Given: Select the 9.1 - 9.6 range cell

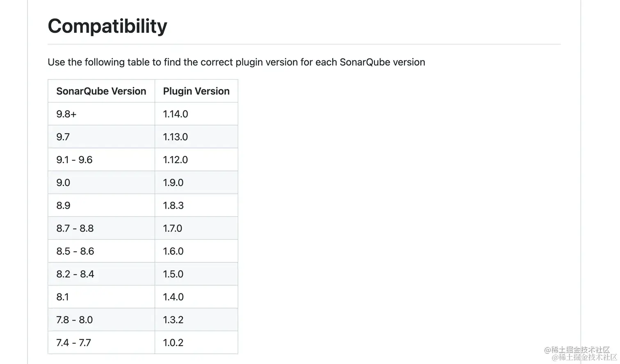Looking at the screenshot, I should coord(101,160).
